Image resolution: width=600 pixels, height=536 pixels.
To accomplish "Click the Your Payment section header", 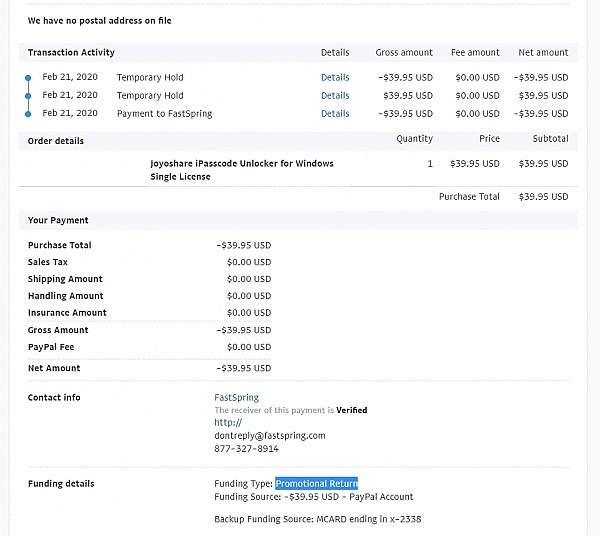I will coord(58,220).
